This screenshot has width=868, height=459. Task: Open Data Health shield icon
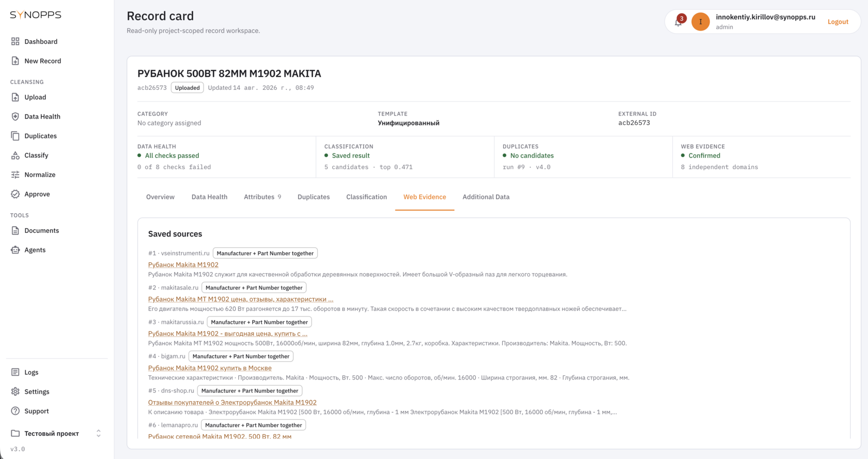[16, 117]
